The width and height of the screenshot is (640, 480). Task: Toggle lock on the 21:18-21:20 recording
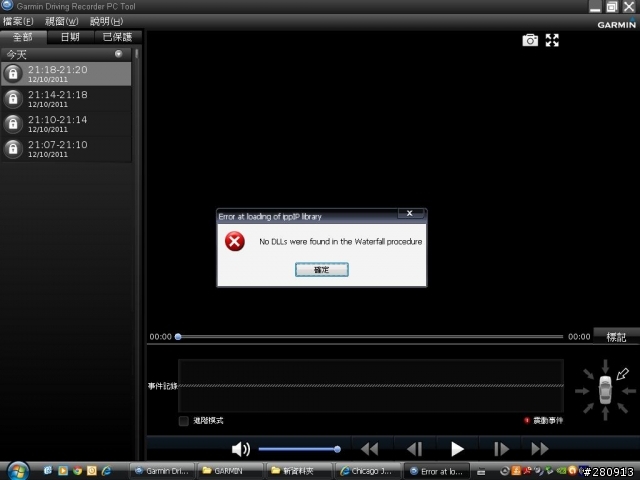pos(13,74)
